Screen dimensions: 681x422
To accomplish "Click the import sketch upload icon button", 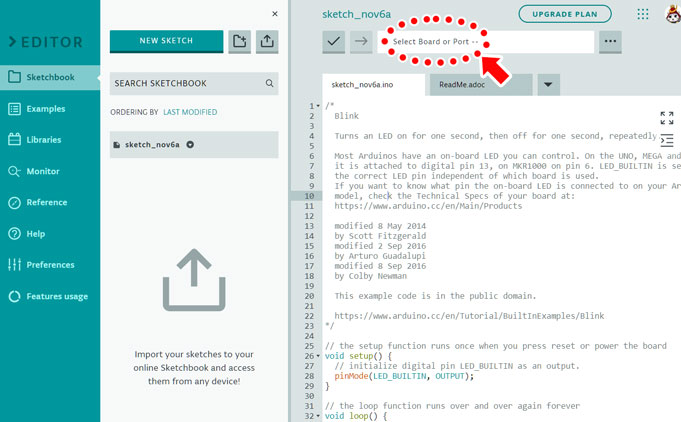I will (x=267, y=41).
